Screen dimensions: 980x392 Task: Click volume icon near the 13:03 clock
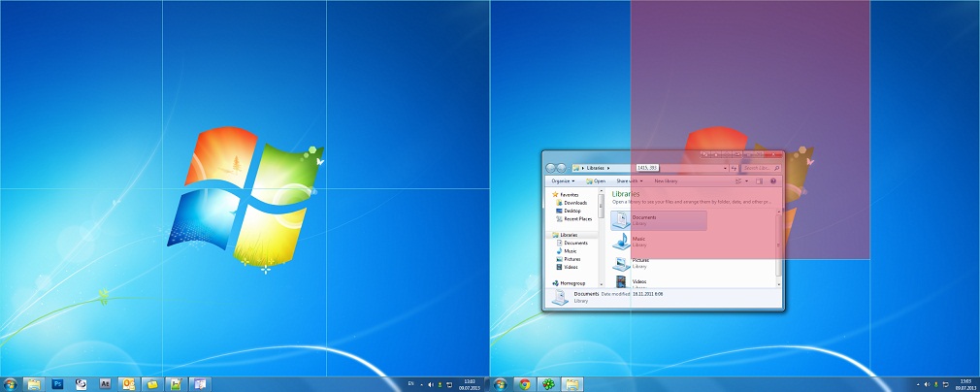tap(431, 384)
